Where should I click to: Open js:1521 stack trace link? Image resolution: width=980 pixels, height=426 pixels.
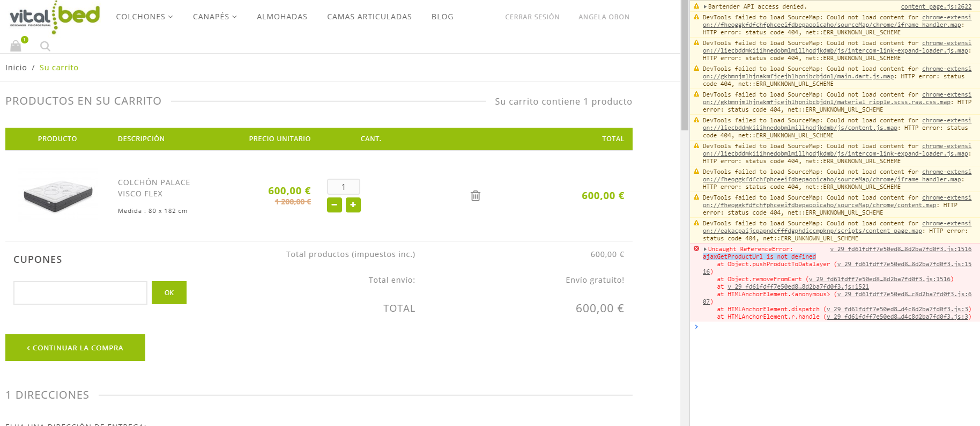(798, 287)
